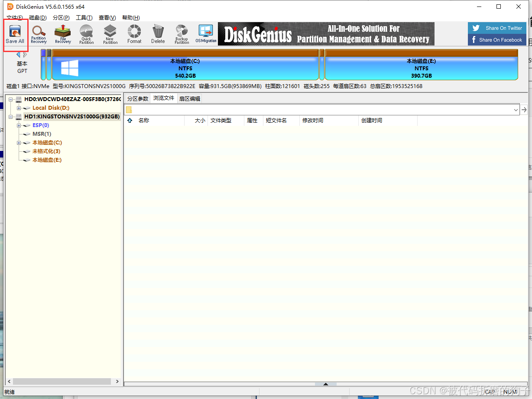The height and width of the screenshot is (399, 532).
Task: Select 未格式化(3) partition in tree
Action: coord(46,151)
